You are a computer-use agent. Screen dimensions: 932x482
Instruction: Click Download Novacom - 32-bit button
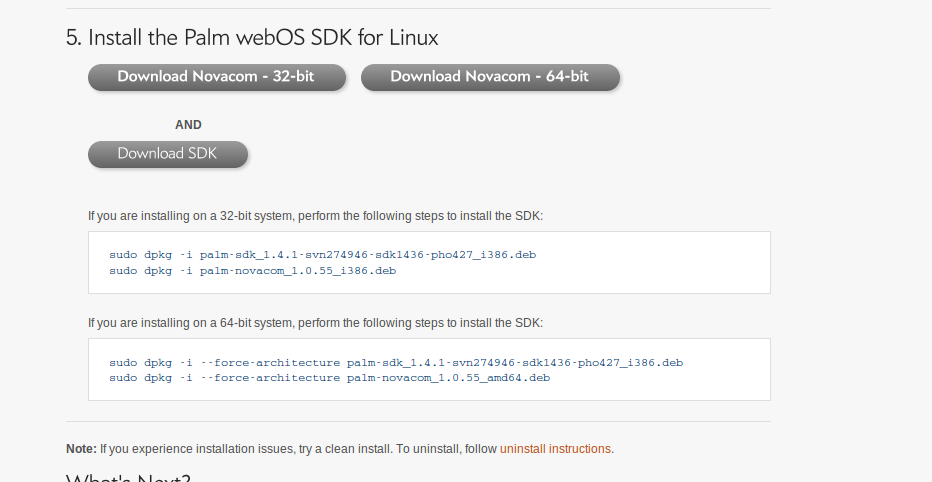tap(217, 77)
